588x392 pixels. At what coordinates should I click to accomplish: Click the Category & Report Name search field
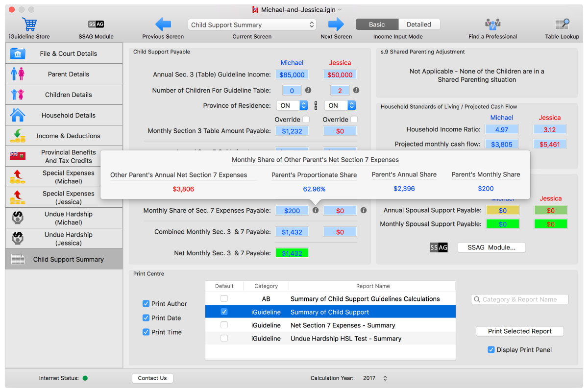click(x=520, y=299)
